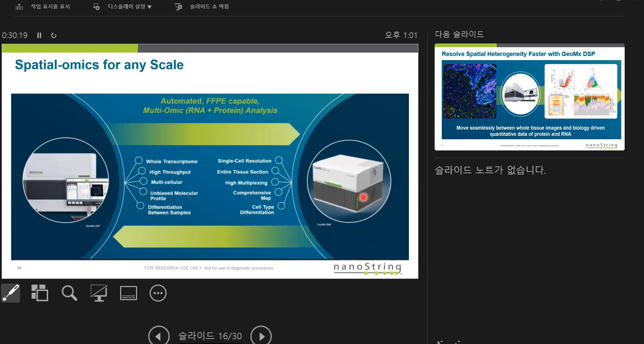Open 디스플레이 설정 dropdown

(x=130, y=6)
